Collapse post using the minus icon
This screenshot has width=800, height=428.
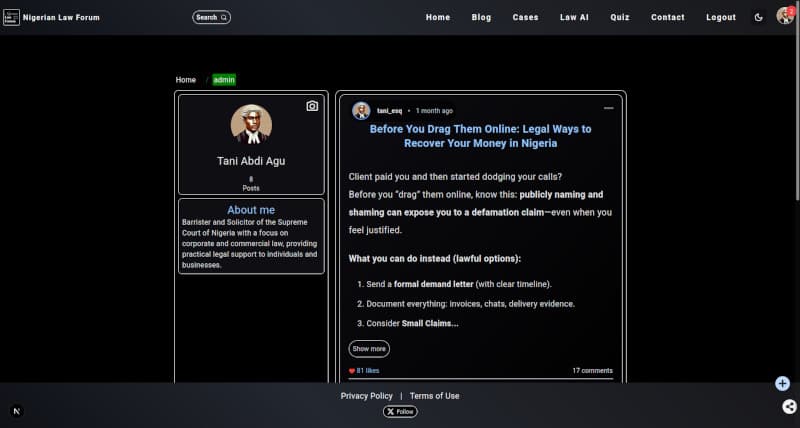pos(609,108)
